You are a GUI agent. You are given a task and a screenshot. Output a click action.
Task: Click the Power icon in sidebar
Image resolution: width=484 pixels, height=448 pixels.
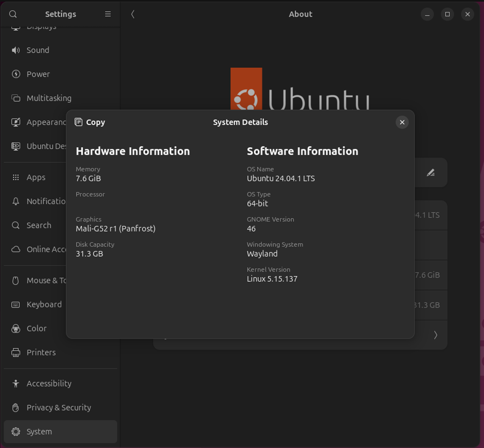(16, 74)
